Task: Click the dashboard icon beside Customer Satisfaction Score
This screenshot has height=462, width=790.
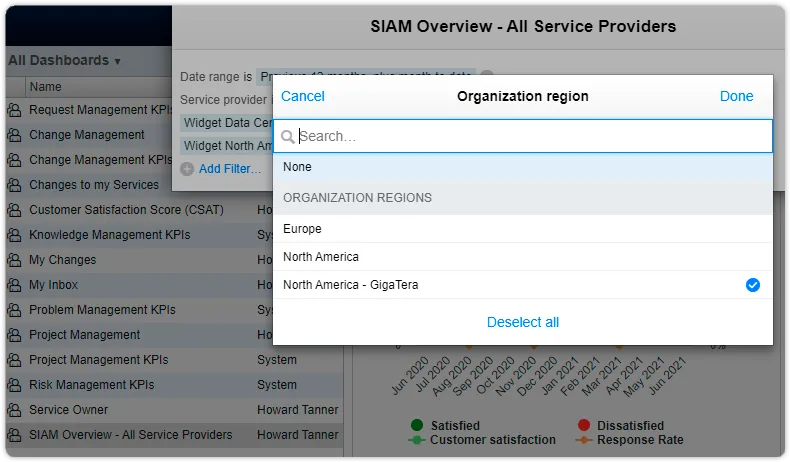Action: 15,210
